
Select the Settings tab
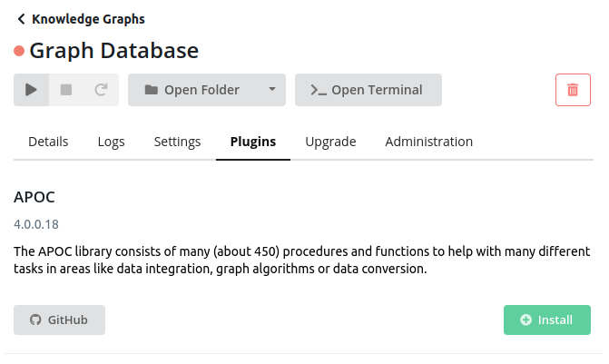point(177,142)
